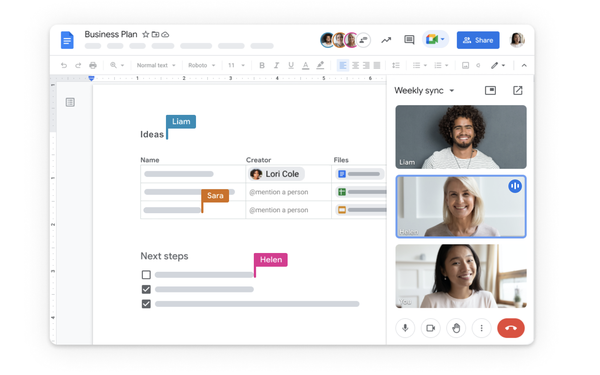This screenshot has height=375, width=600.
Task: Uncheck the second Next steps checkbox
Action: coord(146,289)
